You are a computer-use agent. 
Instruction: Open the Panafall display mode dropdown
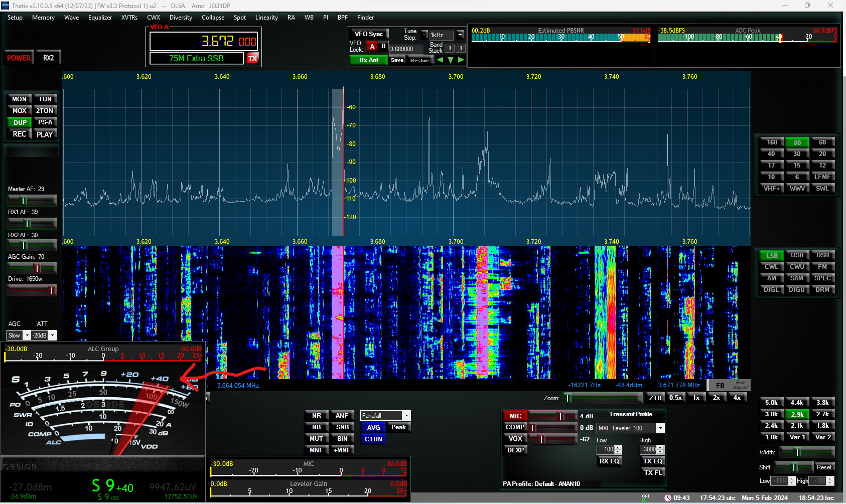click(385, 415)
